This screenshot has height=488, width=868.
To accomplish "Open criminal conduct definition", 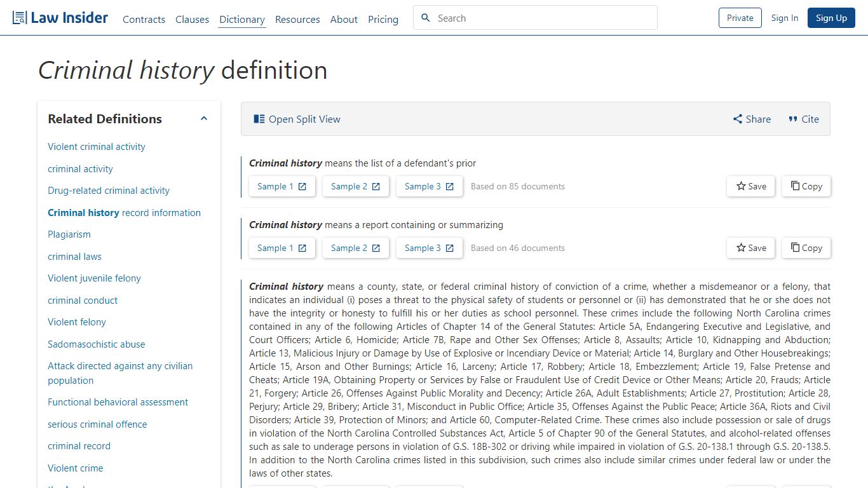I will [x=83, y=301].
